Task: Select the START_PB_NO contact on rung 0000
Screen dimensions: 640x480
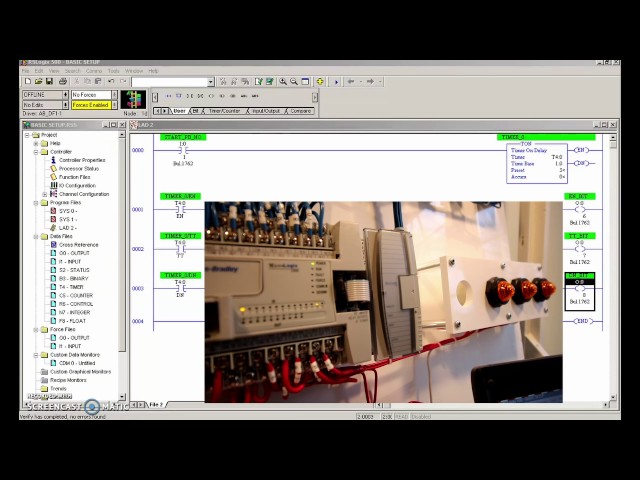Action: (183, 151)
